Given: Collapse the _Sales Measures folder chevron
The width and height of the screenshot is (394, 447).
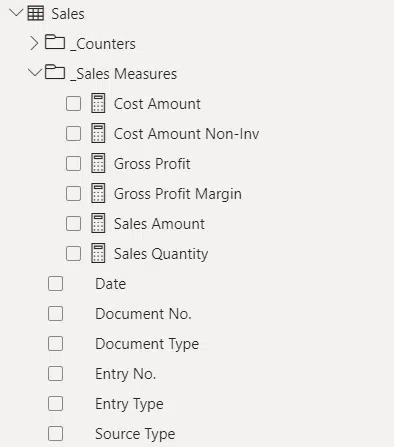Looking at the screenshot, I should coord(35,72).
